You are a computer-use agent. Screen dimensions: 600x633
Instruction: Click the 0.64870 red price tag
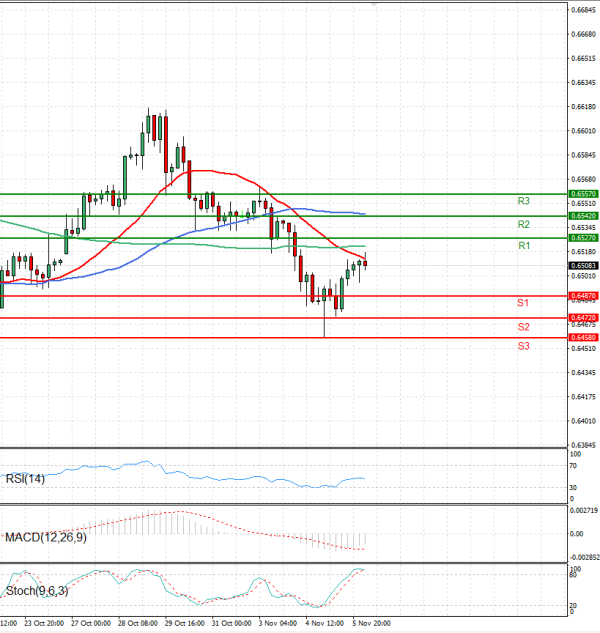coord(583,296)
